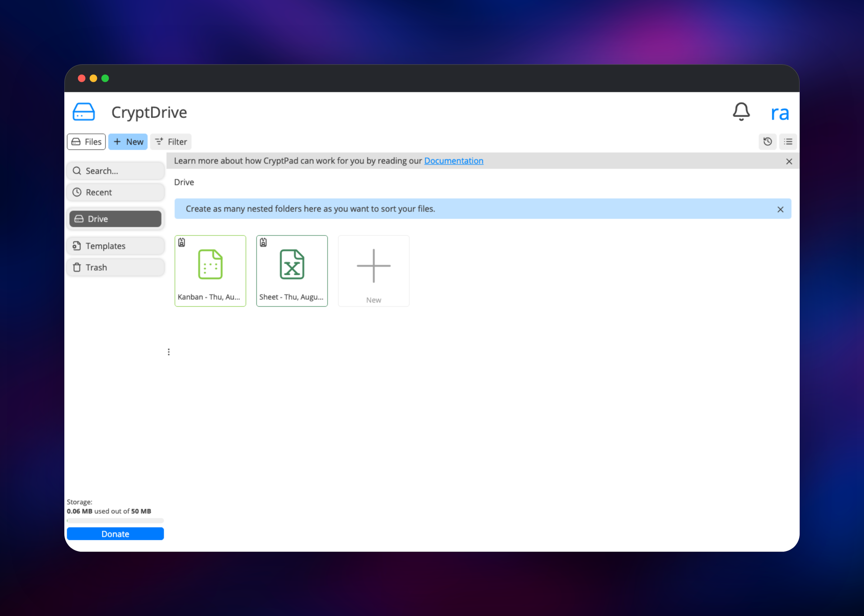Select the Sheet document tile
The image size is (864, 616).
[292, 271]
